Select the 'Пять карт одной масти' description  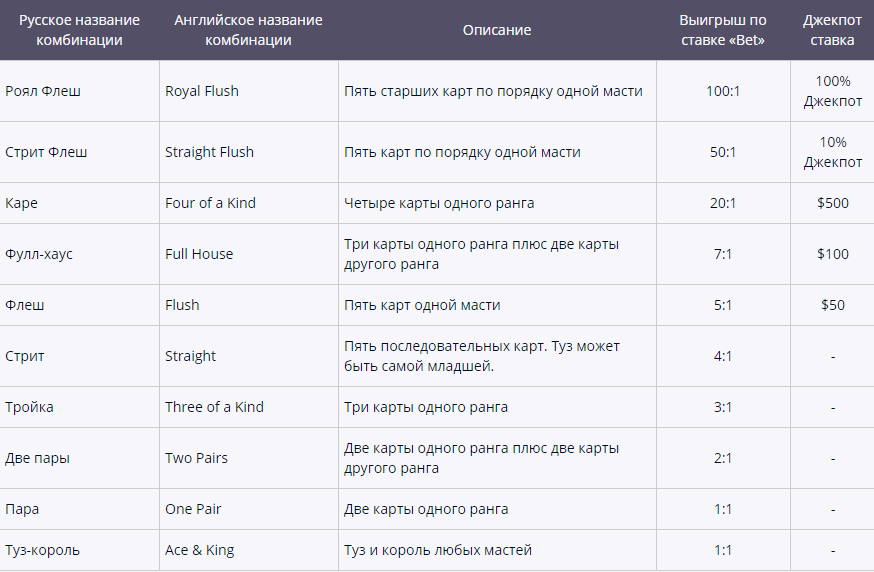coord(422,305)
